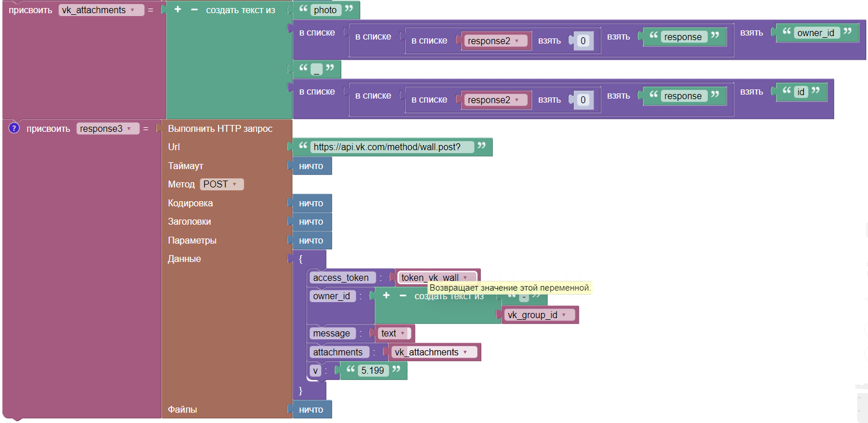Image resolution: width=868 pixels, height=423 pixels.
Task: Open vk_attachments variable dropdown in top assign block
Action: (101, 10)
